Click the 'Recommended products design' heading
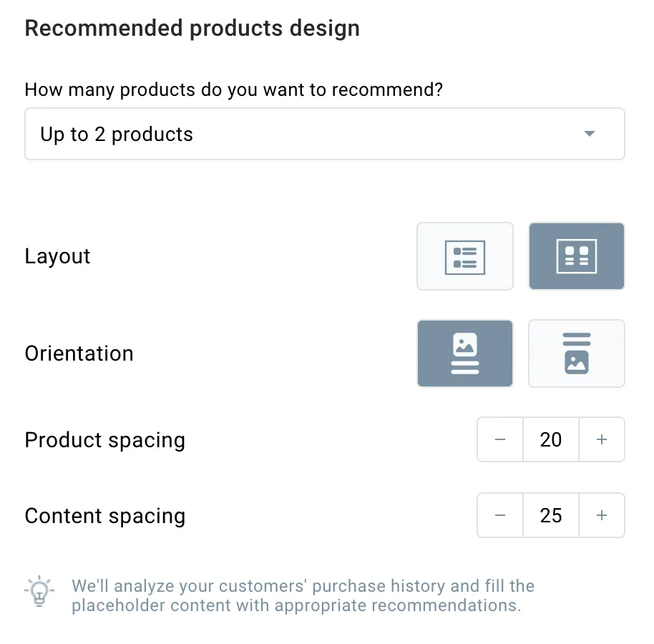The image size is (654, 644). pos(192,29)
